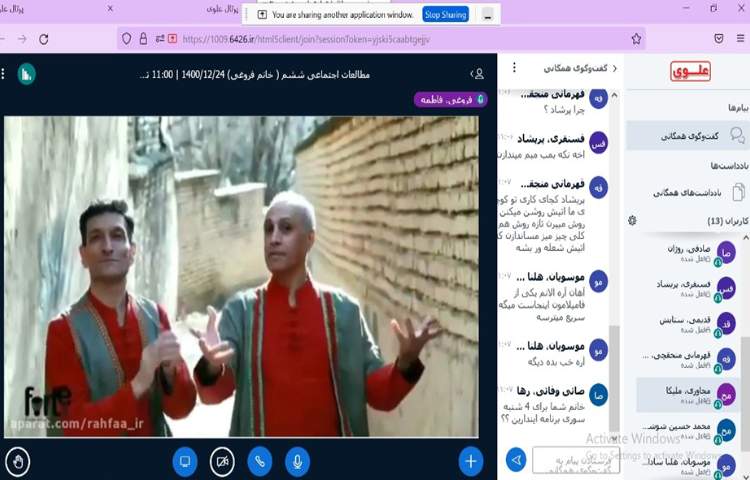Viewport: 750px width, 480px height.
Task: Leave audio with the phone button
Action: 260,461
